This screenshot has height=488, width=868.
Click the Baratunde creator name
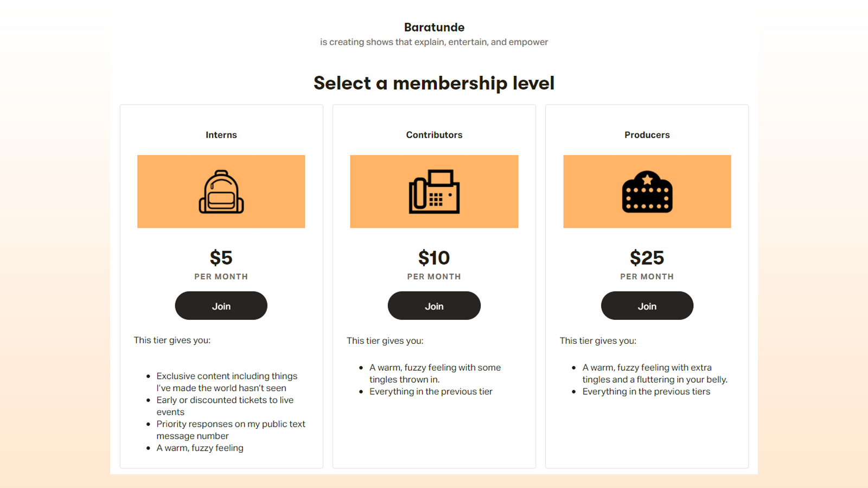pyautogui.click(x=434, y=27)
